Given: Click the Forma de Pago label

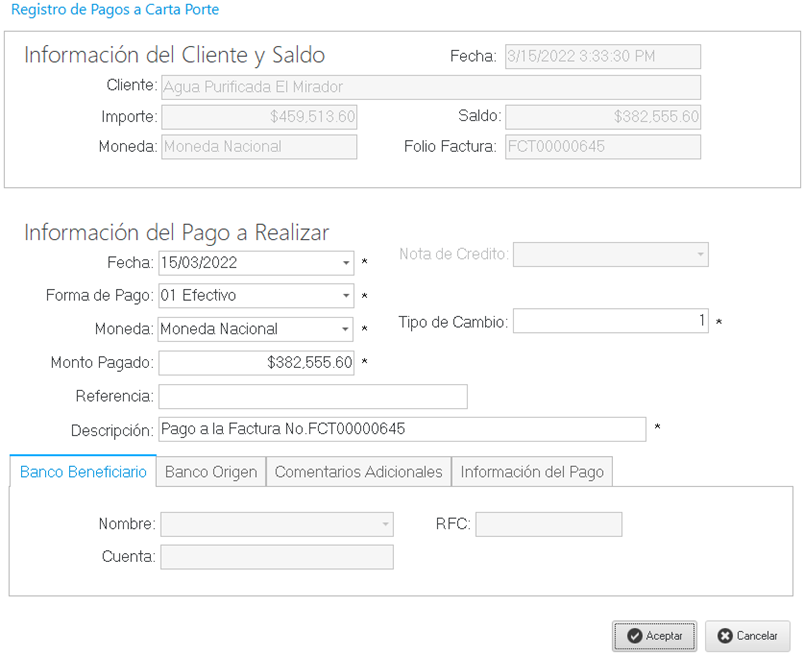Looking at the screenshot, I should [99, 295].
